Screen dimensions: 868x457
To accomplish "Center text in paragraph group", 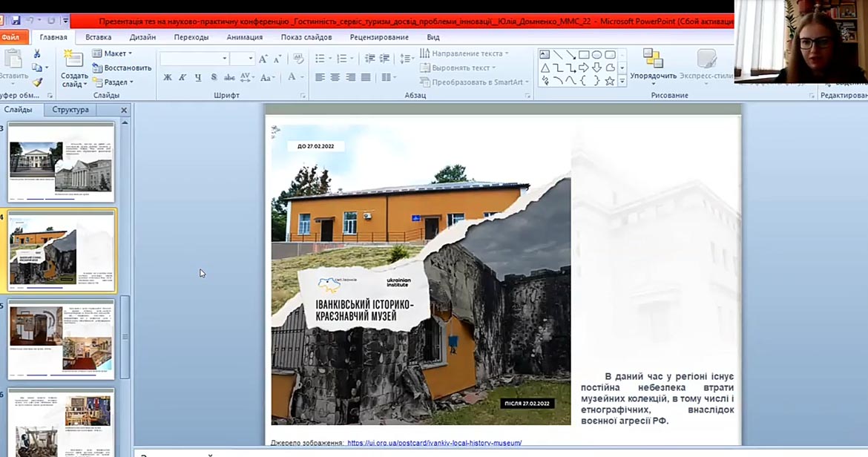I will tap(335, 77).
